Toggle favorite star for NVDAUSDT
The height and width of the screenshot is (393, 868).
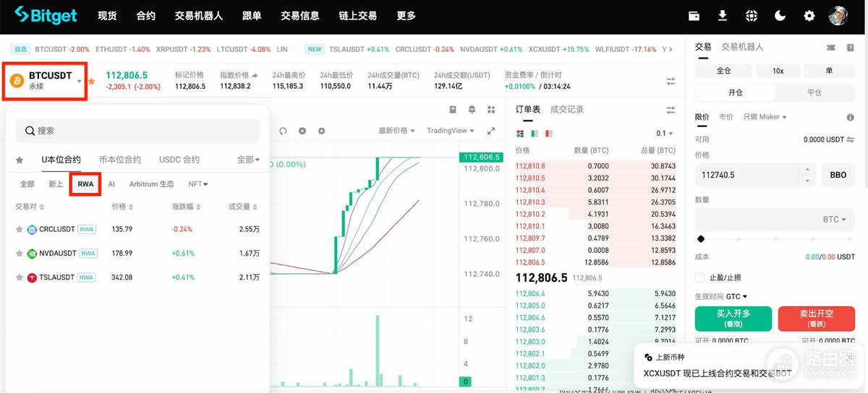20,253
